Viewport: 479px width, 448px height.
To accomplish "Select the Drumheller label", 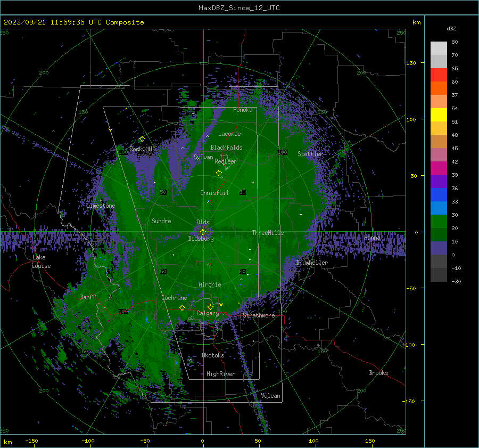I will (x=312, y=263).
